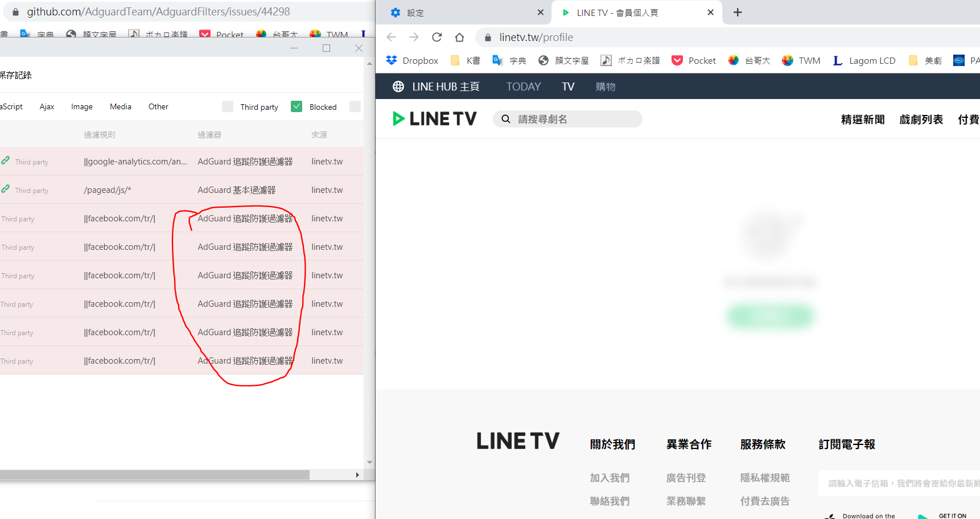980x519 pixels.
Task: Click the blue link icon on google-analytics row
Action: coord(6,160)
